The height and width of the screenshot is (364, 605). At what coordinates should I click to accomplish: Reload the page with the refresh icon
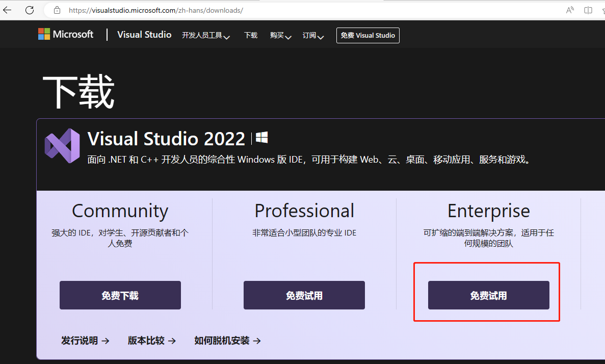tap(30, 10)
